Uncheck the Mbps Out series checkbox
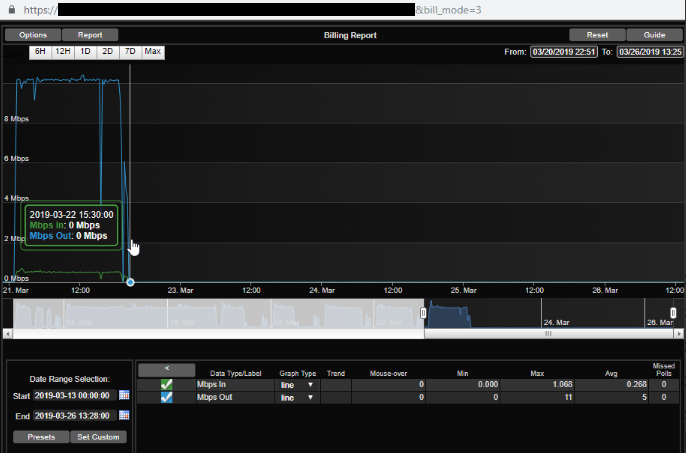Screen dimensions: 686x453 click(166, 397)
